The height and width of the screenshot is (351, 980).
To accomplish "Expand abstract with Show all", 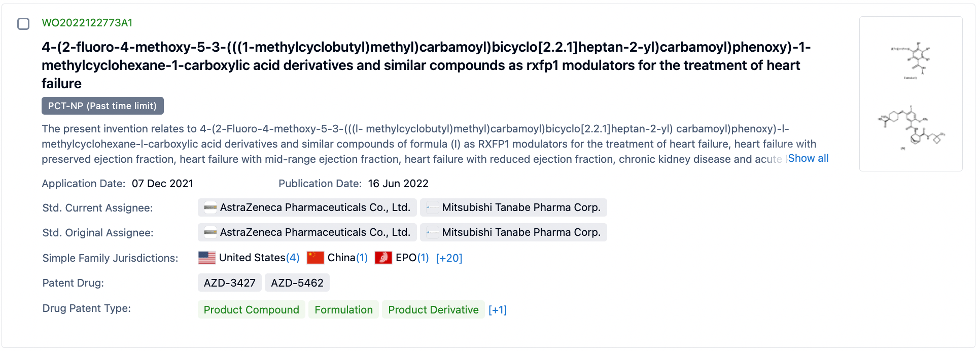I will pos(808,158).
